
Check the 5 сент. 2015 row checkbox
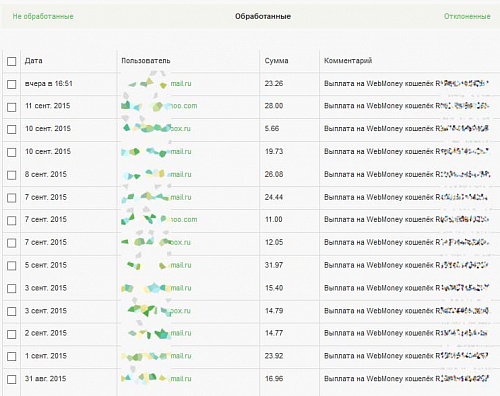coord(12,266)
